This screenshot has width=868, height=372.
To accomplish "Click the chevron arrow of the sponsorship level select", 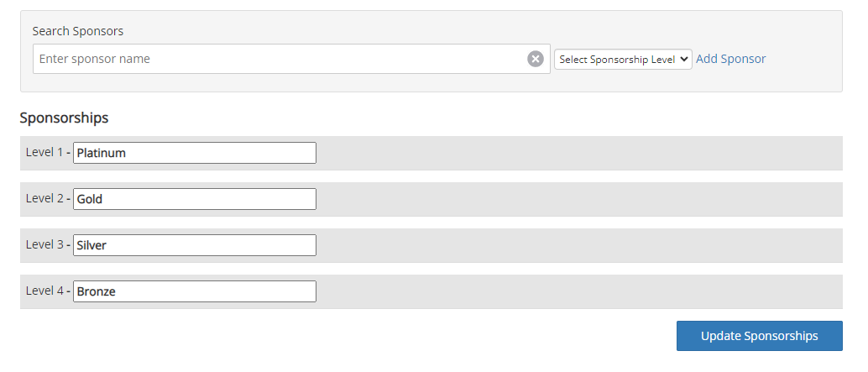I will [683, 60].
